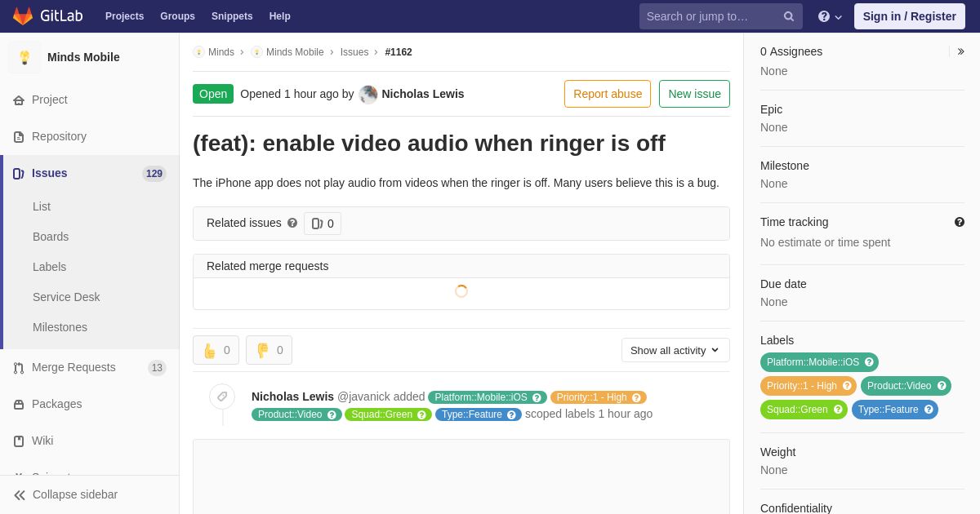Click the Minds Mobile breadcrumb link
980x514 pixels.
[295, 52]
